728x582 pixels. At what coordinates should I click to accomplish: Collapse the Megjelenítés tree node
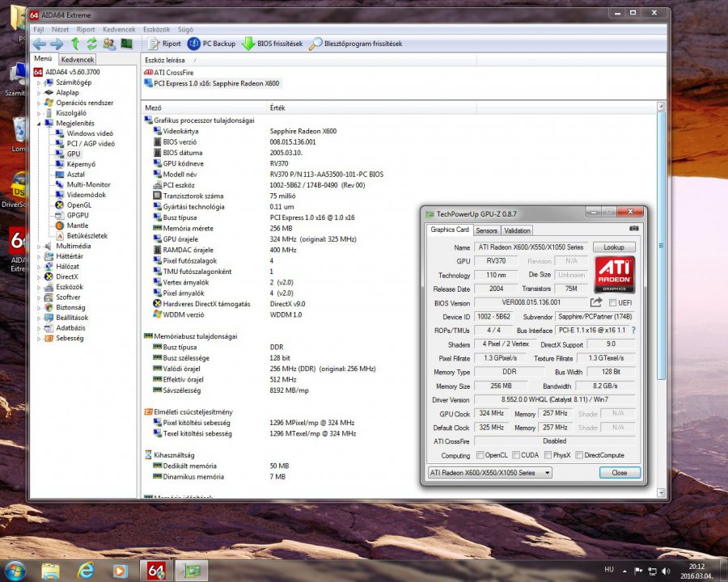tap(38, 124)
